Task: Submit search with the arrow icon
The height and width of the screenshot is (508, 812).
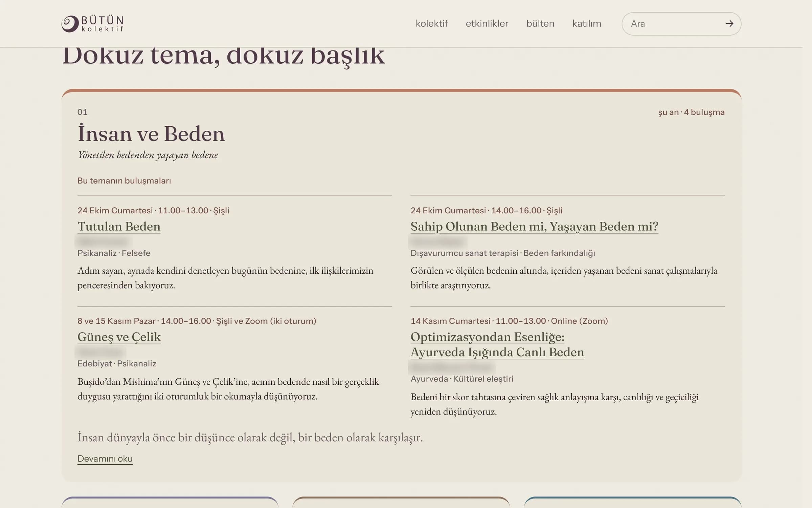Action: tap(729, 24)
